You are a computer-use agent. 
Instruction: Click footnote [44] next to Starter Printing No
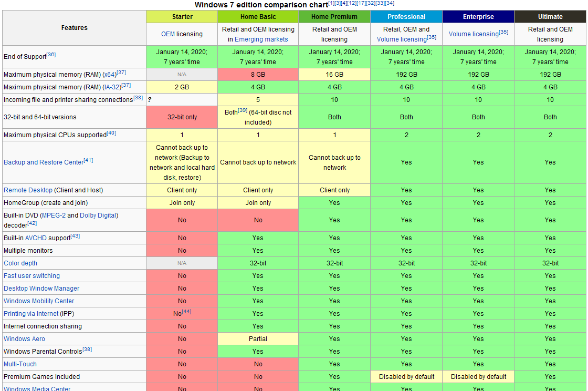186,312
